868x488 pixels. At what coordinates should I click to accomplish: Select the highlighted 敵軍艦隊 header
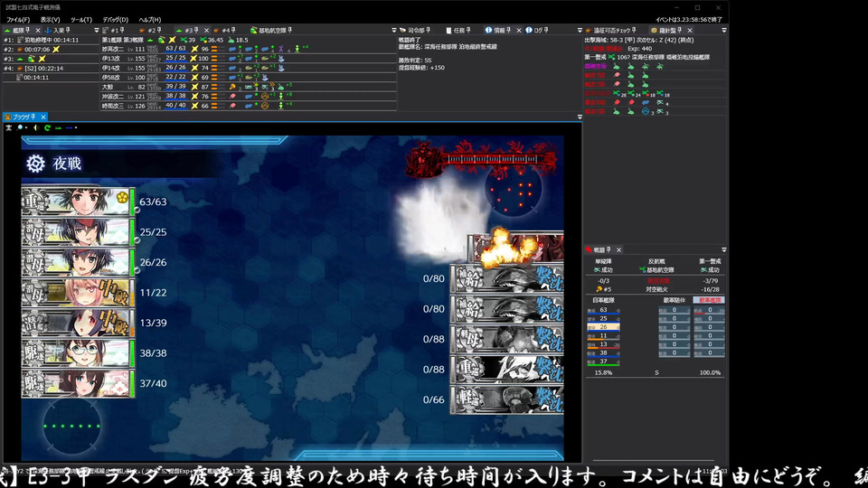(709, 300)
